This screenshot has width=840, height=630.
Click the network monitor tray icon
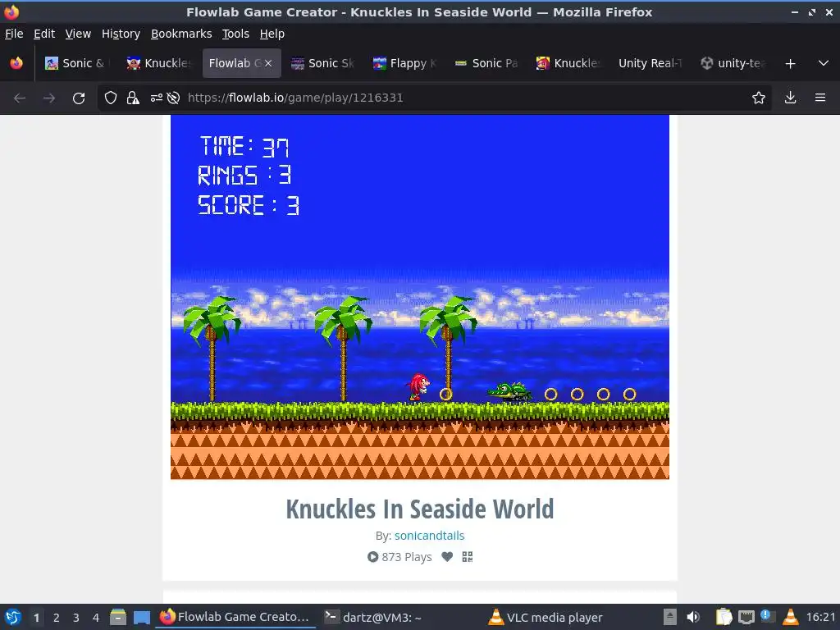pyautogui.click(x=746, y=617)
